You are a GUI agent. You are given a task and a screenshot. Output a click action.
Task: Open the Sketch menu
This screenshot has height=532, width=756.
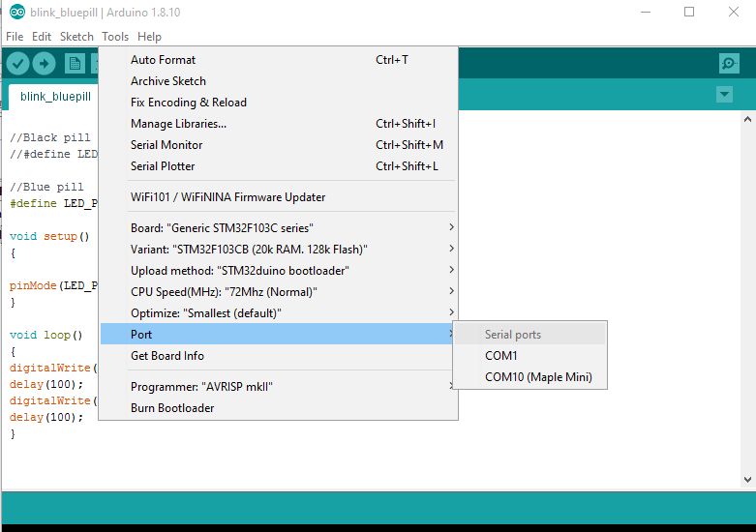tap(76, 37)
